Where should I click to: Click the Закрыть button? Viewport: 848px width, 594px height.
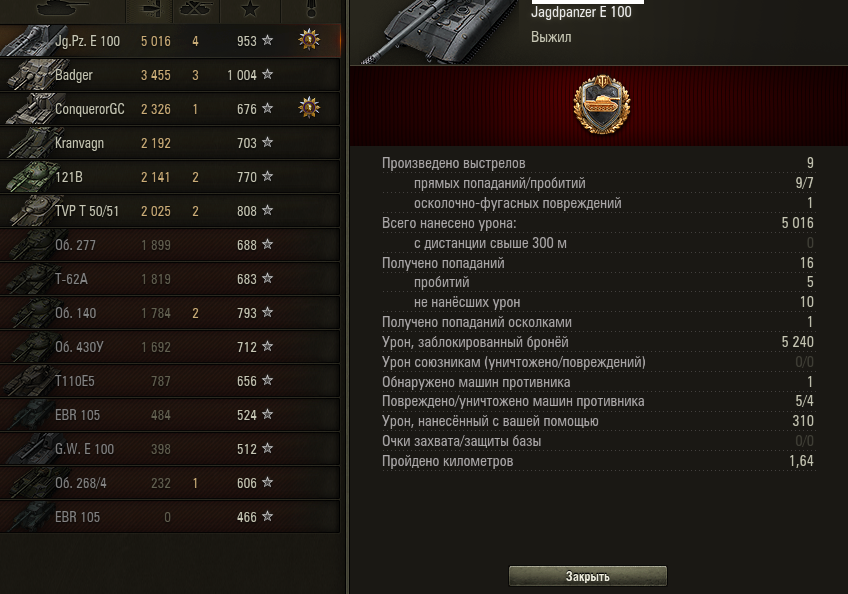pos(587,576)
